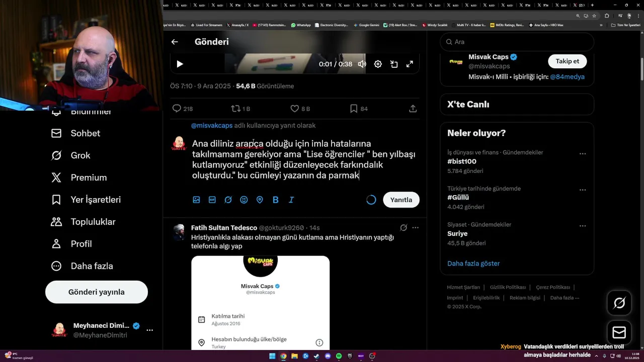Open the Erişilebilirlik footer link
This screenshot has height=362, width=644.
[x=487, y=298]
